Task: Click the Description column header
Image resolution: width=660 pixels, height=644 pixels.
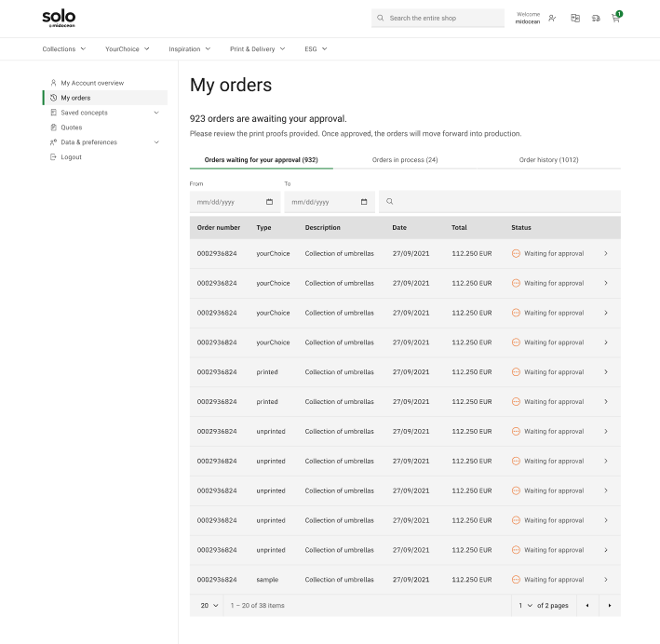Action: point(322,227)
